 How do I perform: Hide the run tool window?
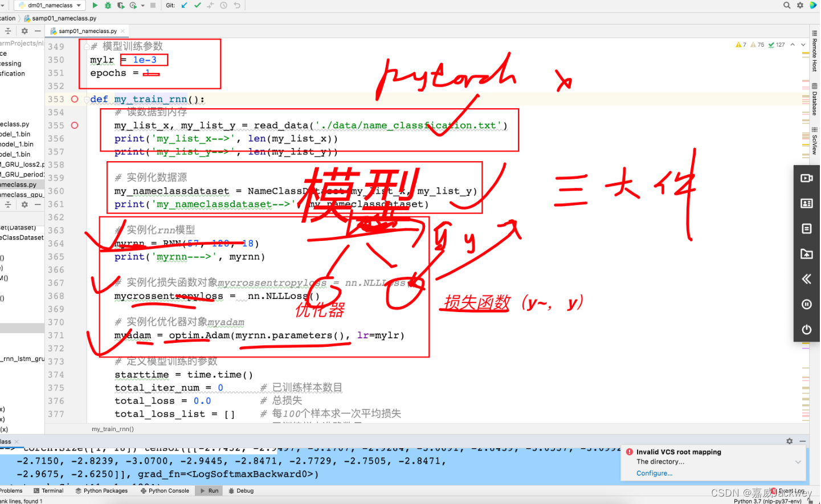(803, 441)
